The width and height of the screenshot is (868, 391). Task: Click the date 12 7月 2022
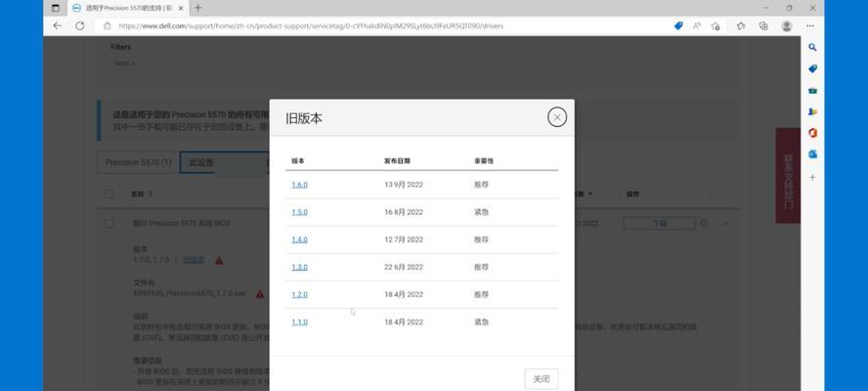tap(404, 239)
